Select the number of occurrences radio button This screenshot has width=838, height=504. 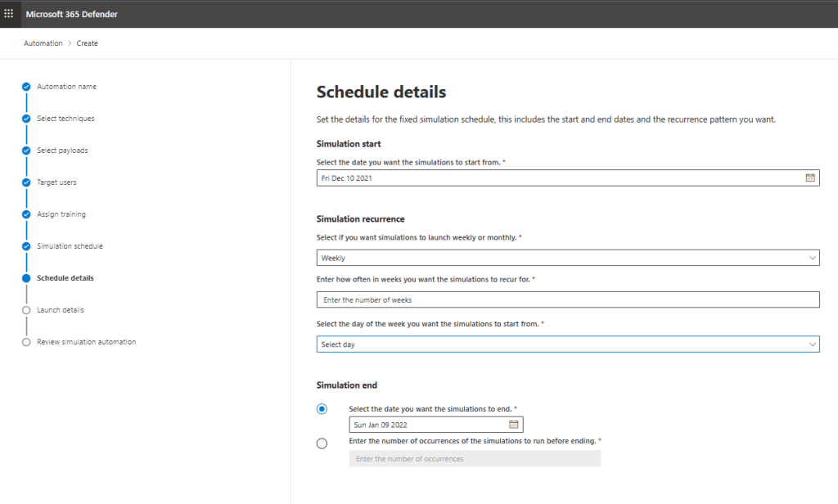tap(322, 443)
